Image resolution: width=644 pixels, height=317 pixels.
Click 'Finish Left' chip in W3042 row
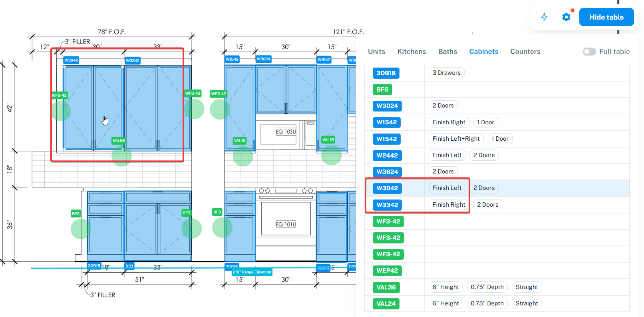click(447, 188)
